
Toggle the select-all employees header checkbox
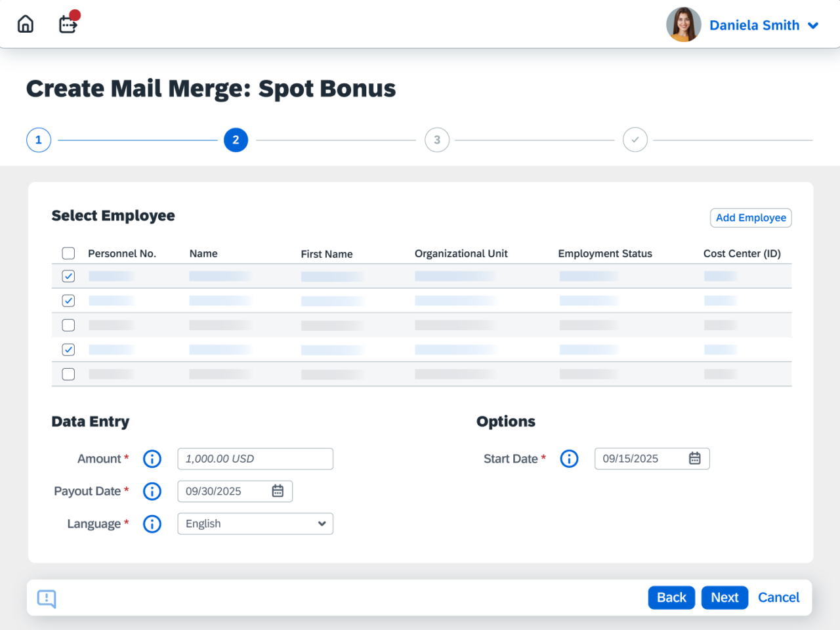(68, 253)
